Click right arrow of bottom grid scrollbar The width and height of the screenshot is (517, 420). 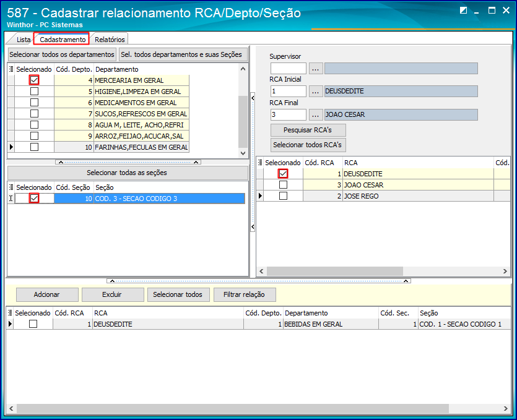point(505,408)
